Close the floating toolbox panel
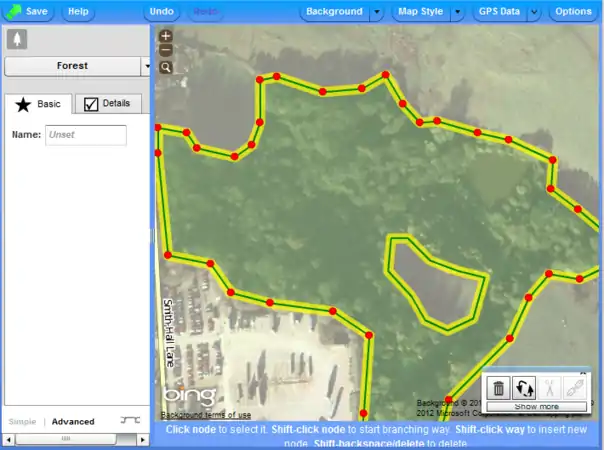Screen dimensions: 604x450 pos(583,371)
